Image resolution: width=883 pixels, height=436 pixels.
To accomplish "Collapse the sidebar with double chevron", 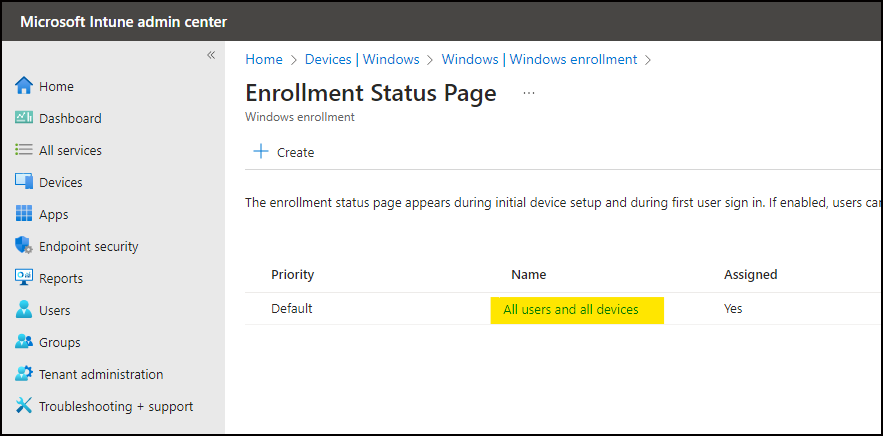I will coord(211,55).
